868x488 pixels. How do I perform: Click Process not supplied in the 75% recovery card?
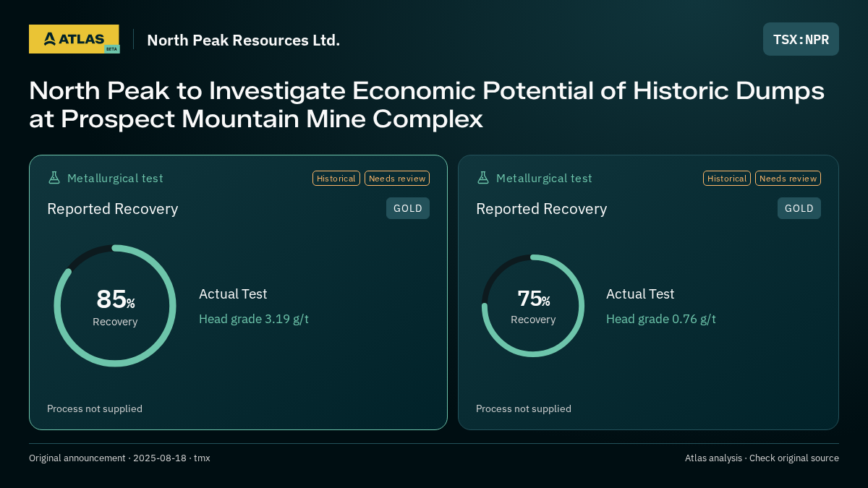pyautogui.click(x=524, y=408)
